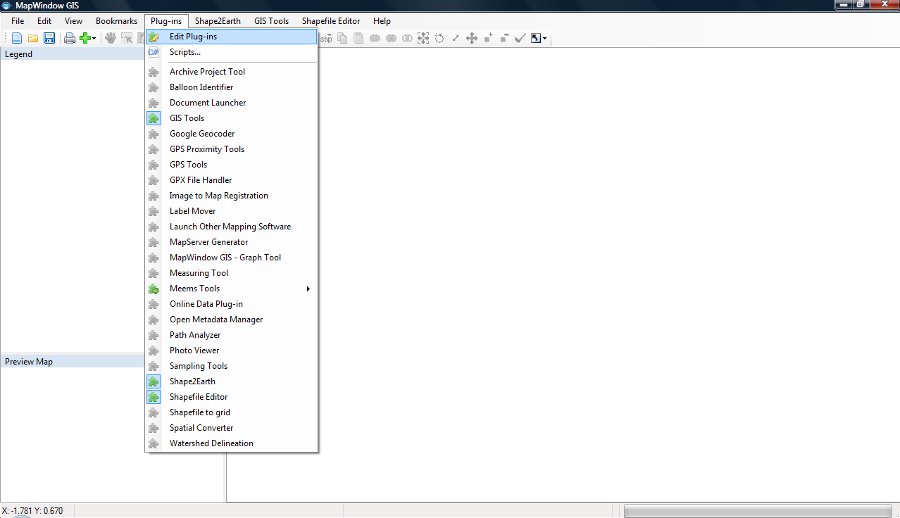900x518 pixels.
Task: Click the Save project floppy icon
Action: pyautogui.click(x=49, y=38)
